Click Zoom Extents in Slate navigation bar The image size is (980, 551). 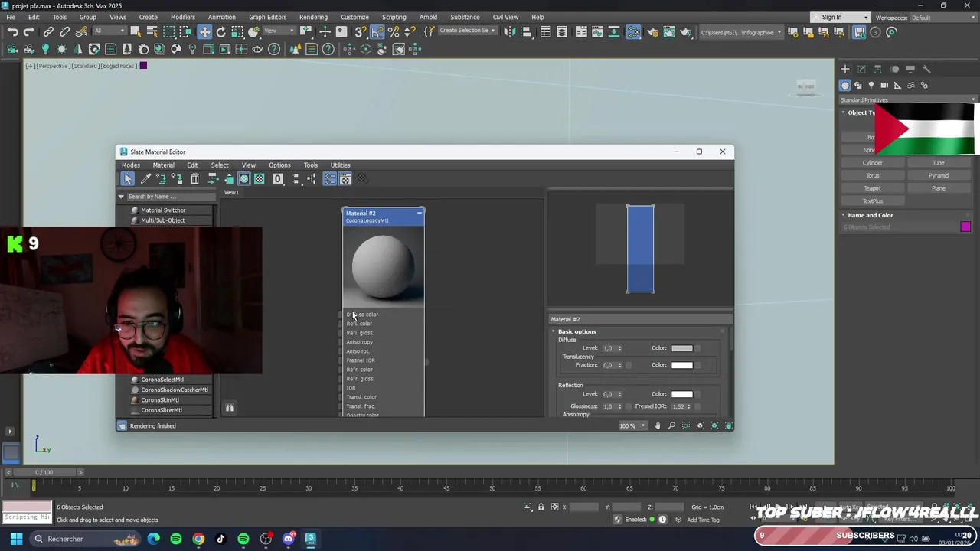click(x=700, y=426)
